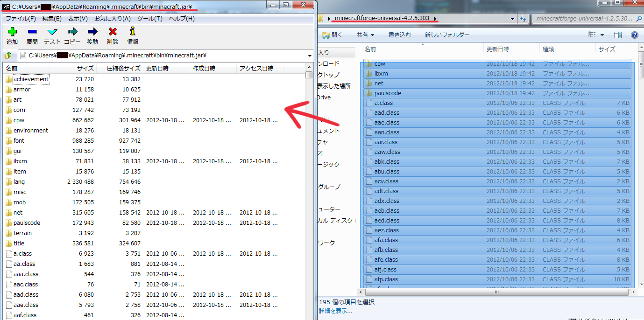Toggle the preview pane icon in Explorer
The height and width of the screenshot is (320, 644).
(617, 35)
